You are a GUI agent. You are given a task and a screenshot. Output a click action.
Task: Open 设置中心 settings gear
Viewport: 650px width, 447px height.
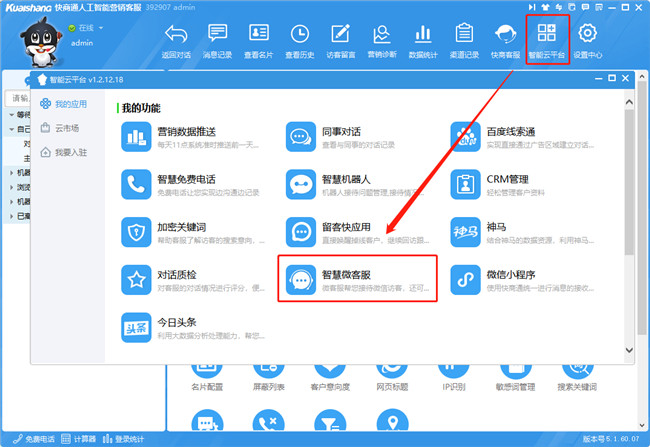tap(588, 40)
